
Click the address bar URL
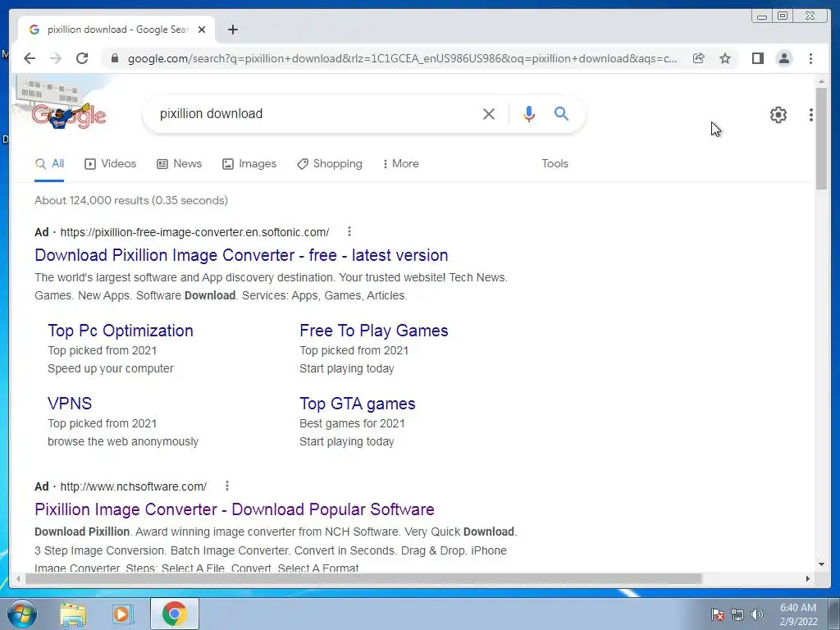click(402, 58)
